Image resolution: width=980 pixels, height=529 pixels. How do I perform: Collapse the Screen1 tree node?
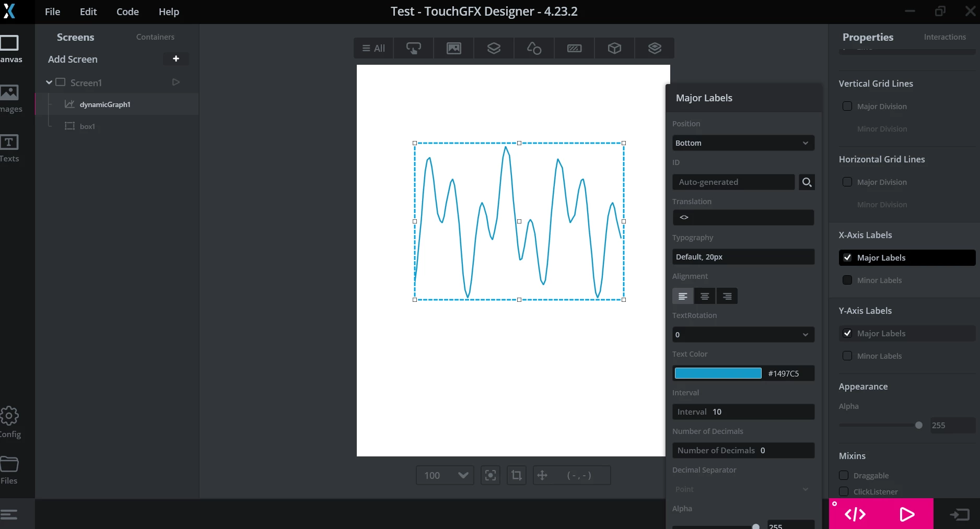click(x=49, y=83)
